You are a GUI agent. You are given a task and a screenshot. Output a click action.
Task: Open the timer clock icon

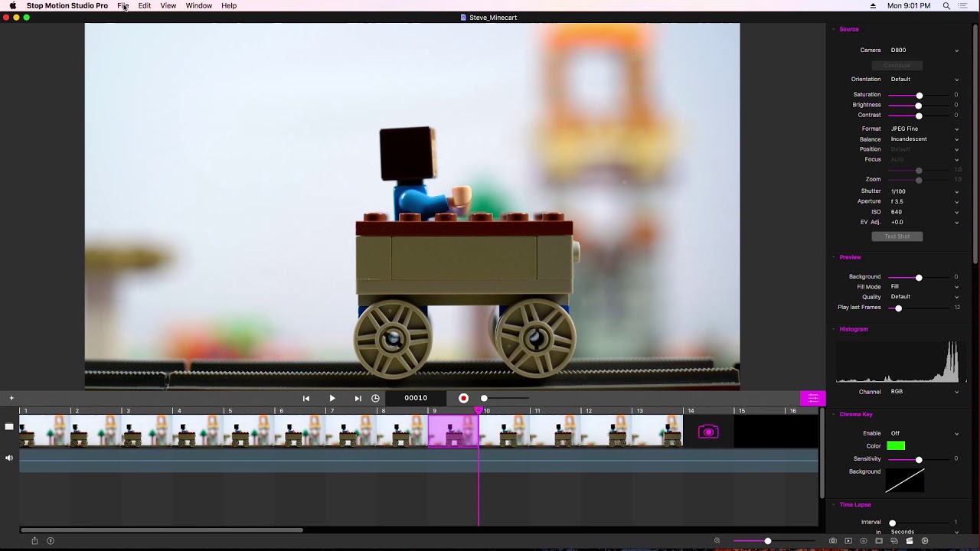[x=375, y=398]
